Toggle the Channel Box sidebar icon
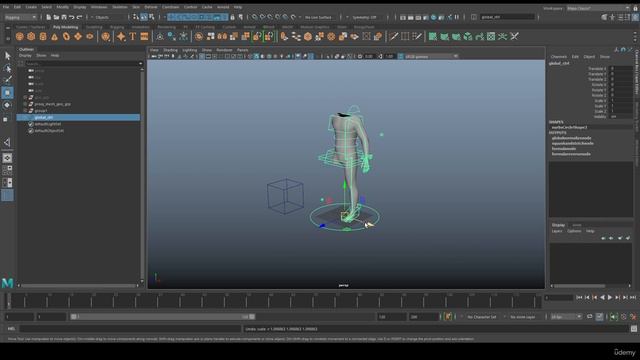The image size is (640, 360). pyautogui.click(x=636, y=17)
